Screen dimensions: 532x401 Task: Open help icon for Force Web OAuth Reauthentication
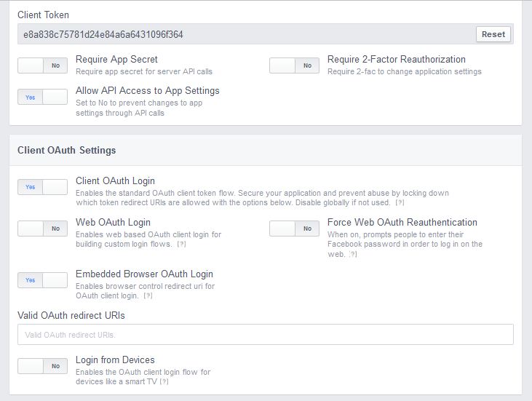(353, 255)
